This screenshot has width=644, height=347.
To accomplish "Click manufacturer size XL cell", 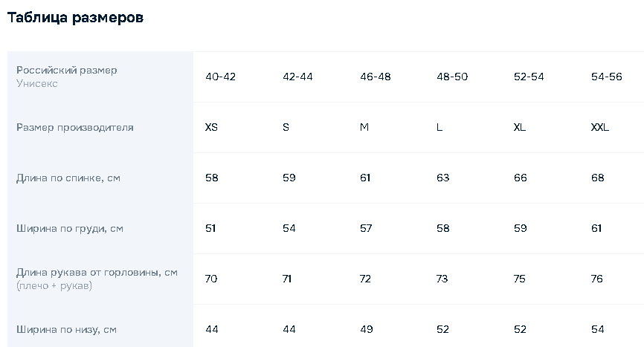I will 520,127.
